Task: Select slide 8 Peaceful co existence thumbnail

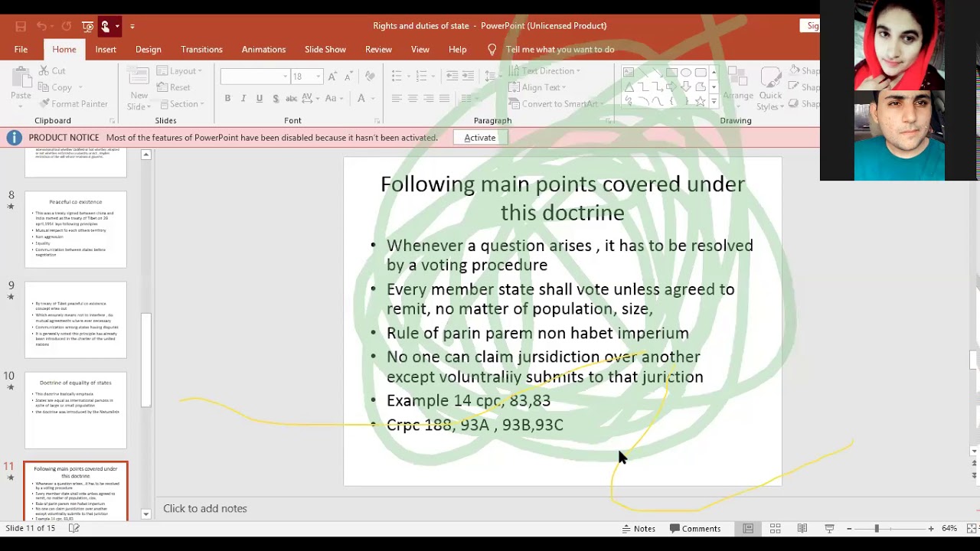Action: [76, 230]
